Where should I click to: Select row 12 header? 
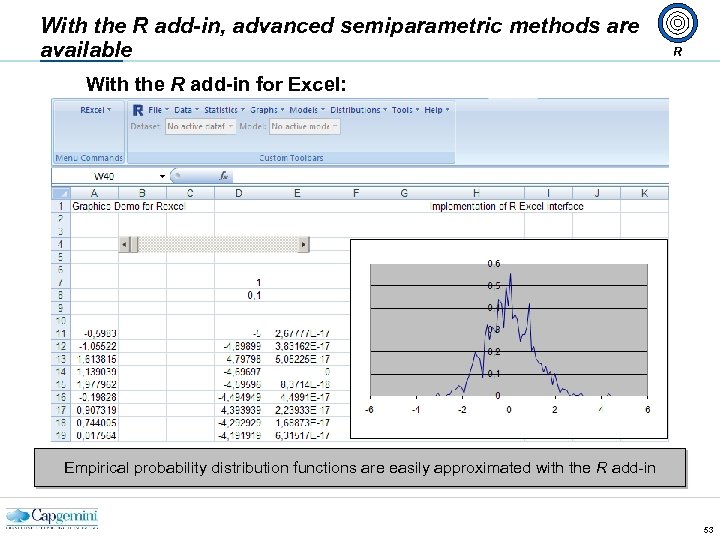(61, 346)
